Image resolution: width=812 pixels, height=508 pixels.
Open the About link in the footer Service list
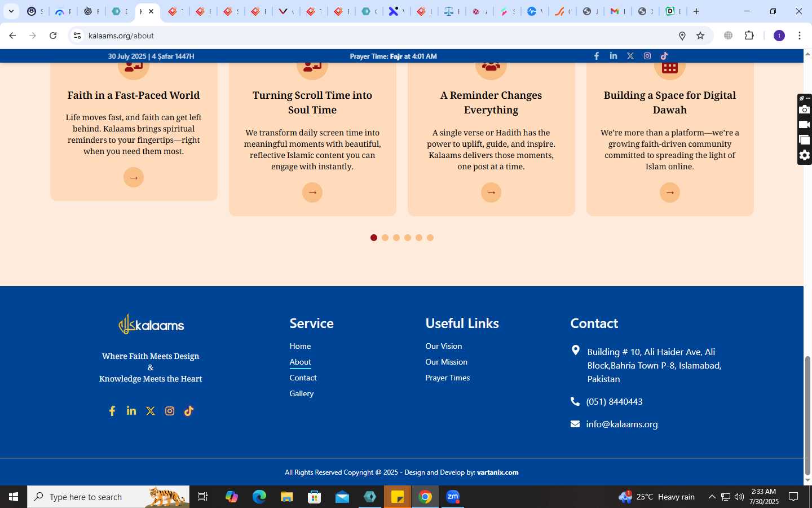pos(300,362)
